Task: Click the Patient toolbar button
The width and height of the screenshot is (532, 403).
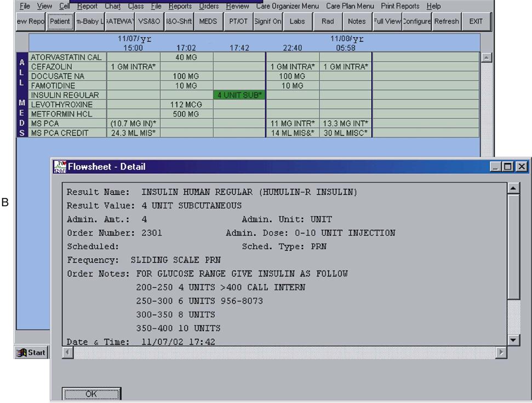Action: pos(60,22)
